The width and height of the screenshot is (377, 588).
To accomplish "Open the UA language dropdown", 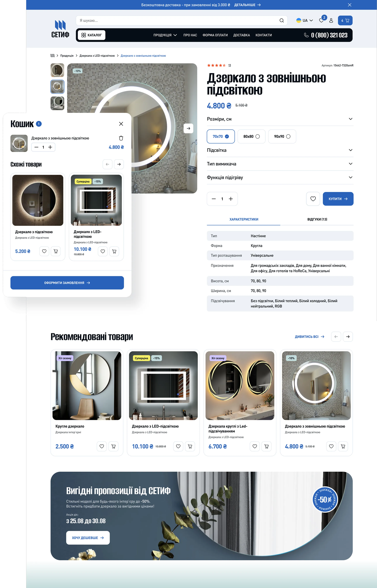I will 304,21.
